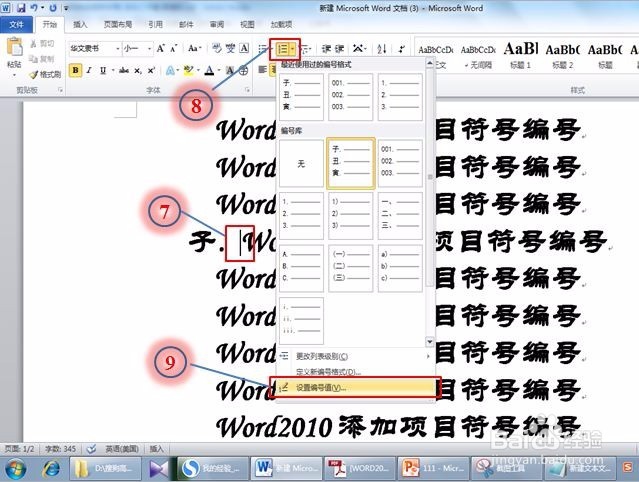The image size is (639, 482).
Task: Select the 一、二、三、 numbering format
Action: 400,216
